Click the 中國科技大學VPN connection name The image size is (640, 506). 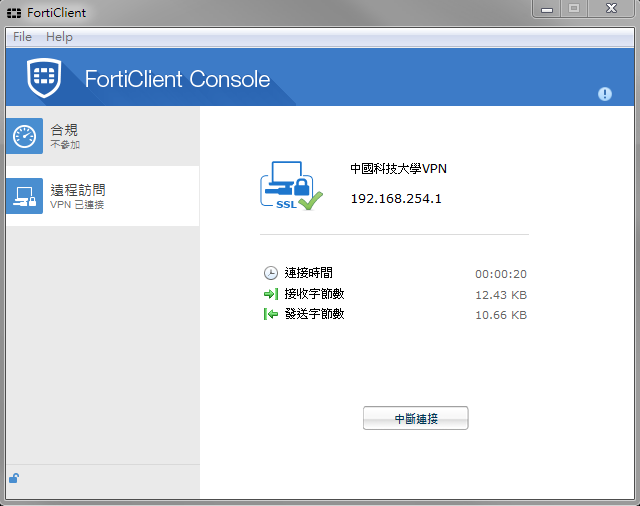click(398, 169)
